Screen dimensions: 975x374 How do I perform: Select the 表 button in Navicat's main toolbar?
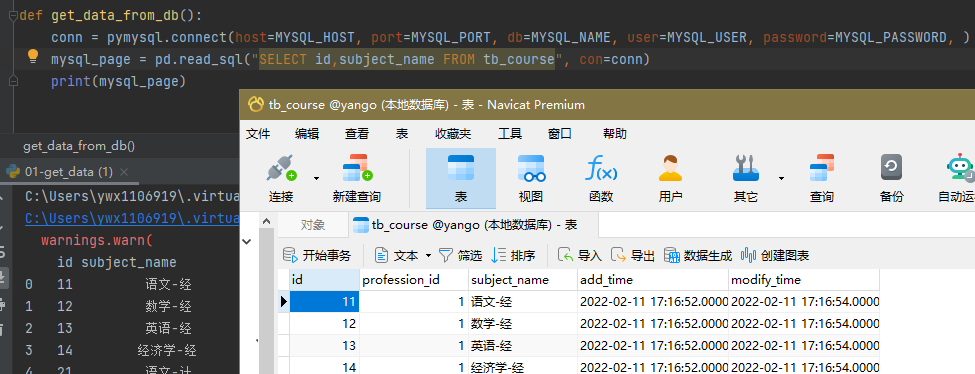(461, 179)
